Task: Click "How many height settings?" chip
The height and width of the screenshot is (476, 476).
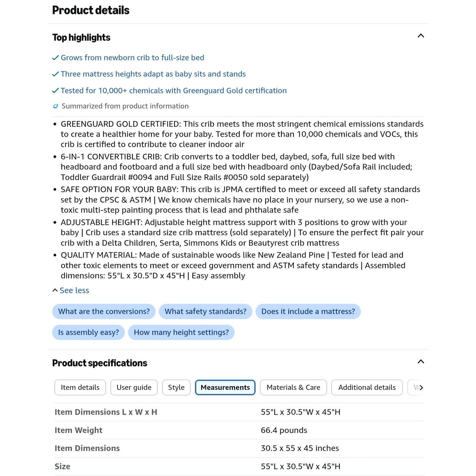Action: click(181, 332)
